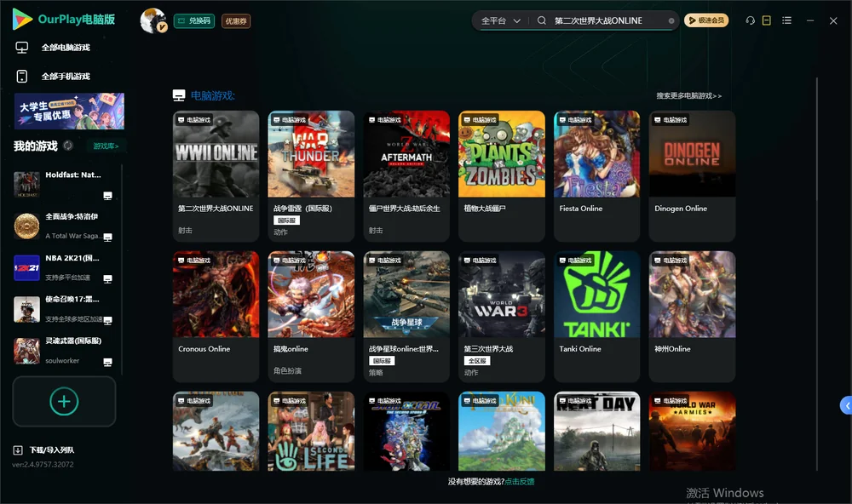Click the 优惠券 coupon button
This screenshot has height=504, width=852.
pos(236,20)
